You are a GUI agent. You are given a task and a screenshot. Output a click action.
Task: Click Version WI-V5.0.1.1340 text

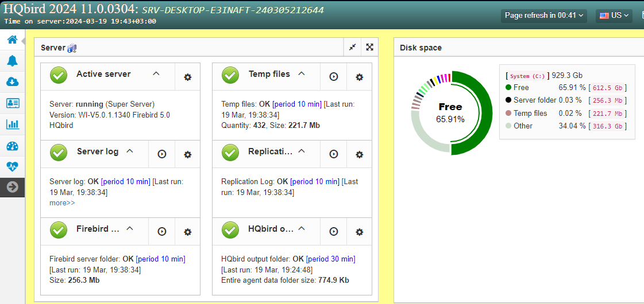pos(110,115)
